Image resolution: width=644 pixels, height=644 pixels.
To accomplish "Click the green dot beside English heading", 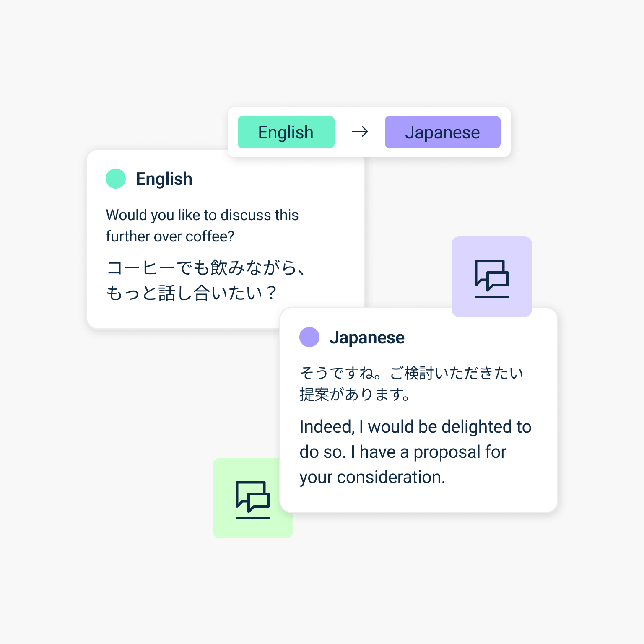I will pyautogui.click(x=116, y=179).
